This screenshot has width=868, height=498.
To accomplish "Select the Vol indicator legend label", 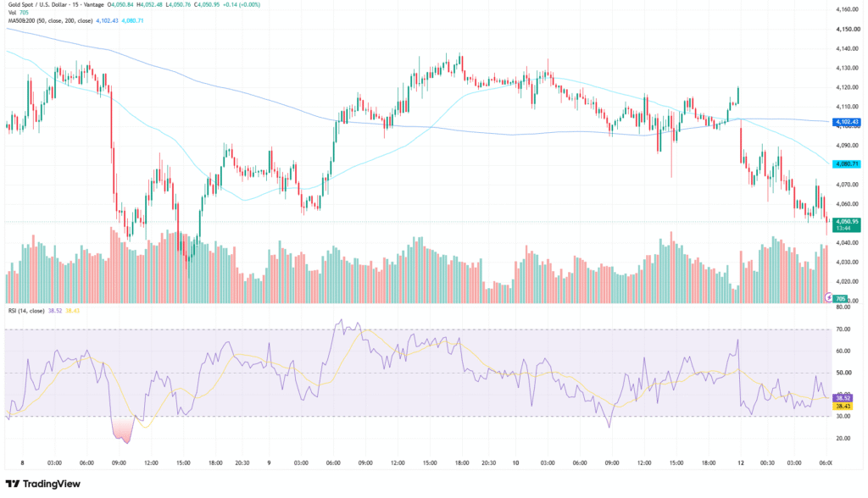I will click(x=12, y=12).
